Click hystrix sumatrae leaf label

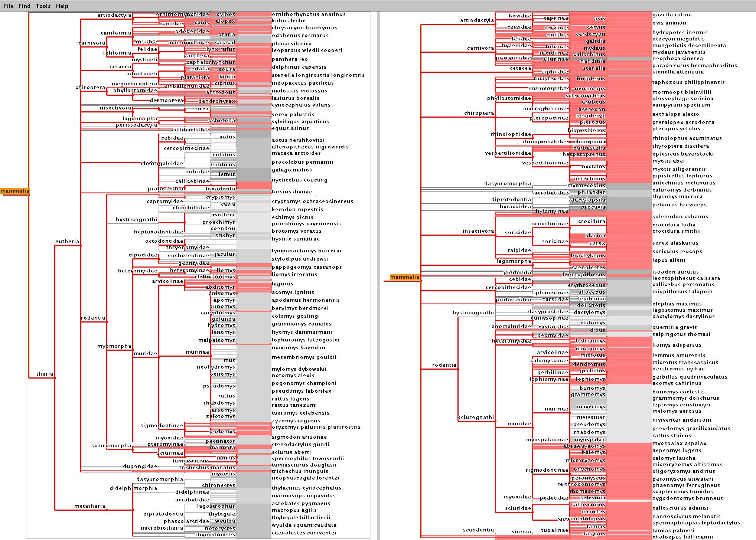coord(296,239)
